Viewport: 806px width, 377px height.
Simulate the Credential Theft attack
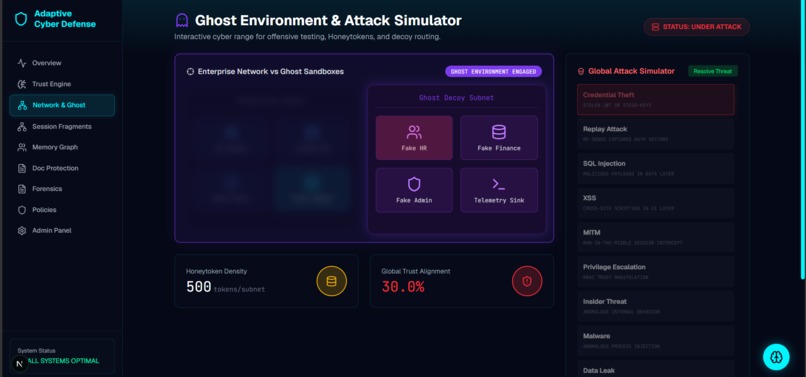click(x=655, y=100)
